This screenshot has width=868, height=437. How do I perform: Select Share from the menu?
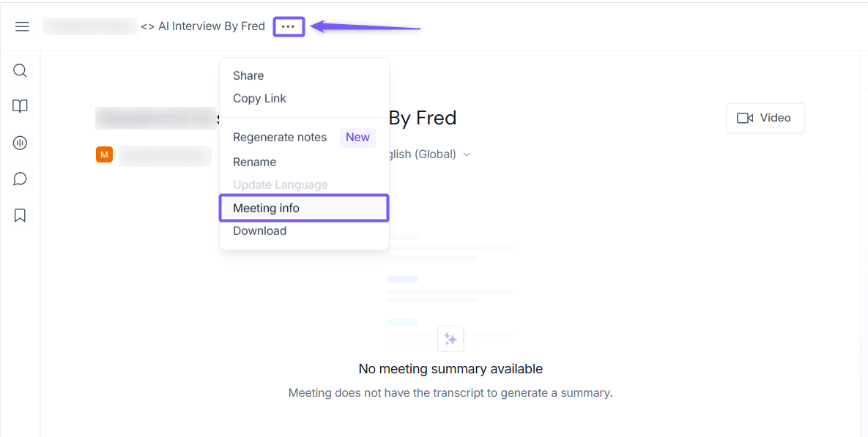(248, 75)
